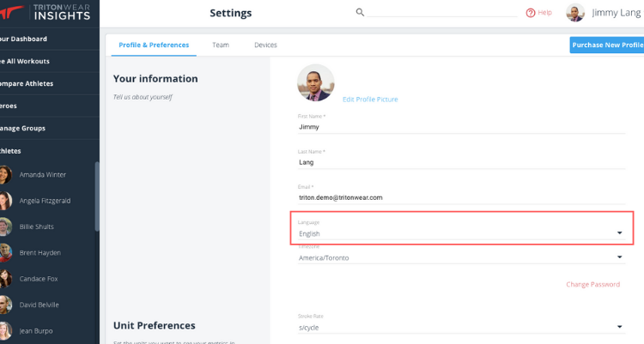Click David Belville's avatar
Screen dimensions: 644x344
[x=5, y=305]
